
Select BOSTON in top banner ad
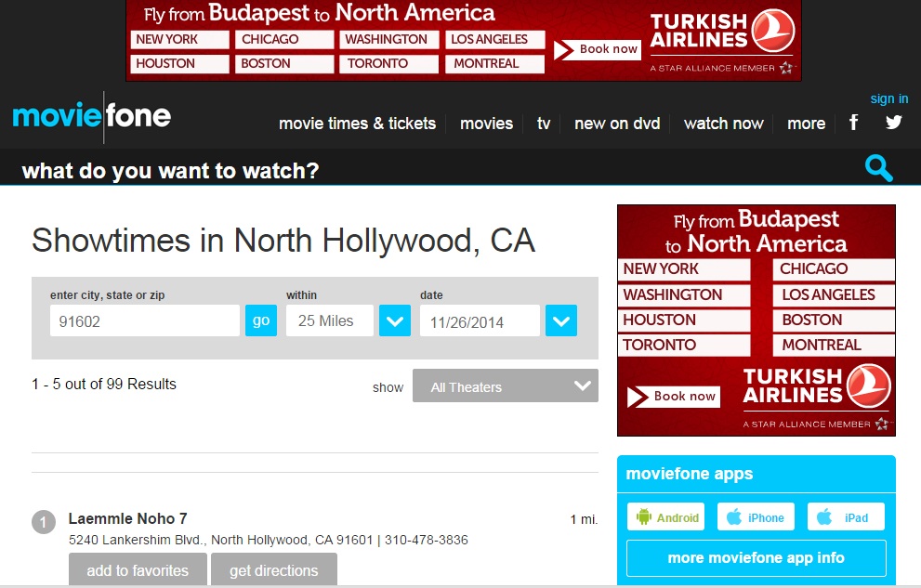pyautogui.click(x=285, y=63)
